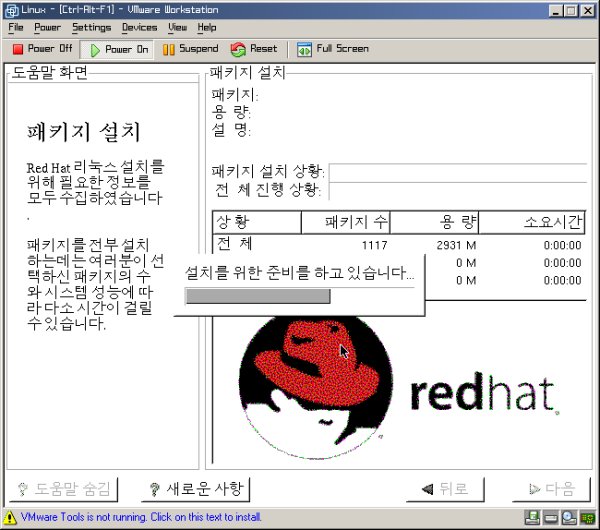Click the CD-ROM drive status icon
600x530 pixels.
[x=569, y=518]
